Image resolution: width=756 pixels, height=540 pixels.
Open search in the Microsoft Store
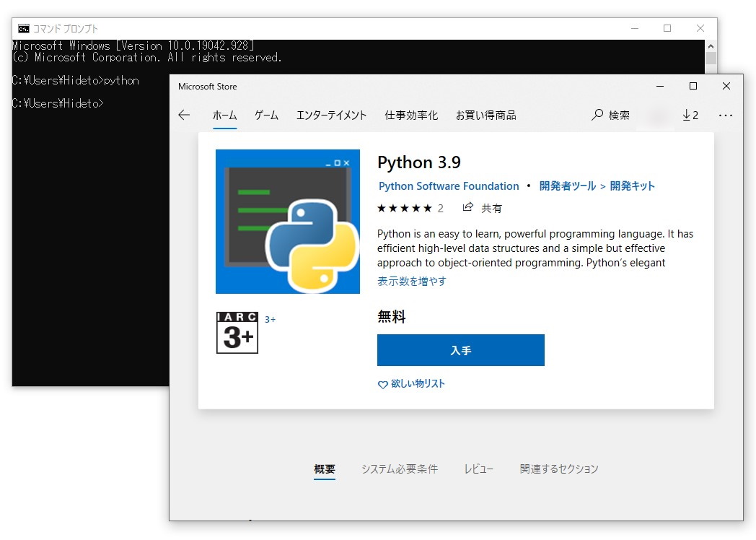[x=610, y=115]
